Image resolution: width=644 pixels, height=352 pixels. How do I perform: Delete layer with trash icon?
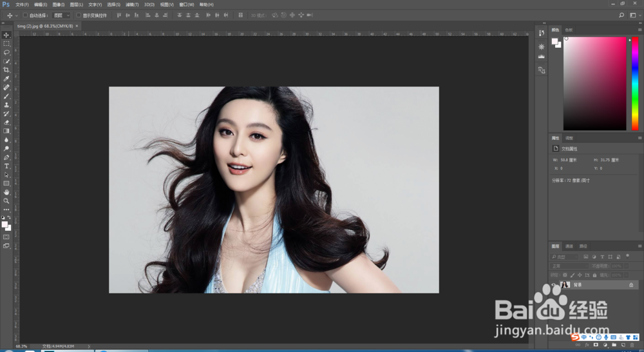[x=632, y=345]
